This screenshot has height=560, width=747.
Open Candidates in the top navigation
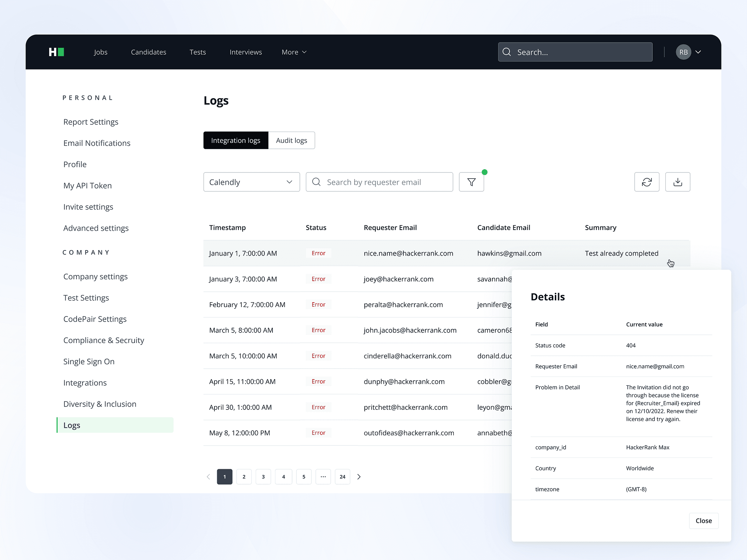coord(148,52)
